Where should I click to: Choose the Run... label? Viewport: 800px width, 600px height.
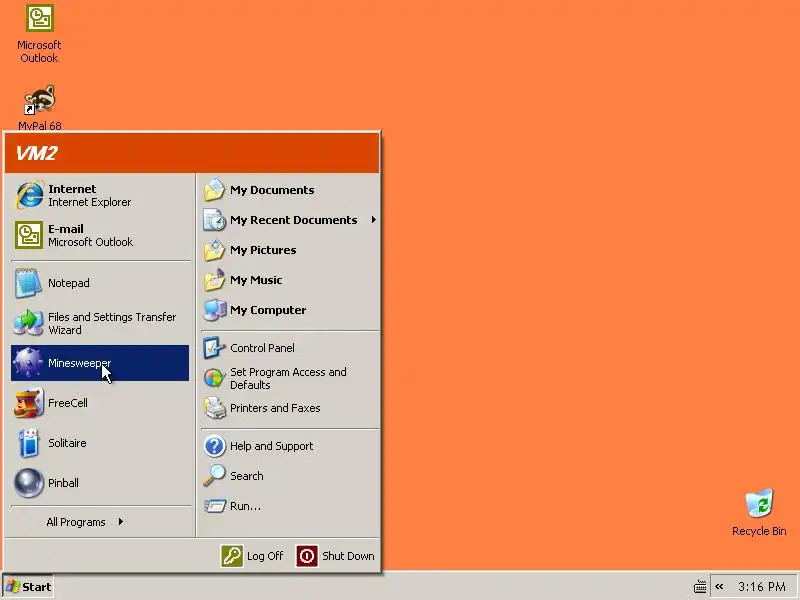click(x=245, y=506)
